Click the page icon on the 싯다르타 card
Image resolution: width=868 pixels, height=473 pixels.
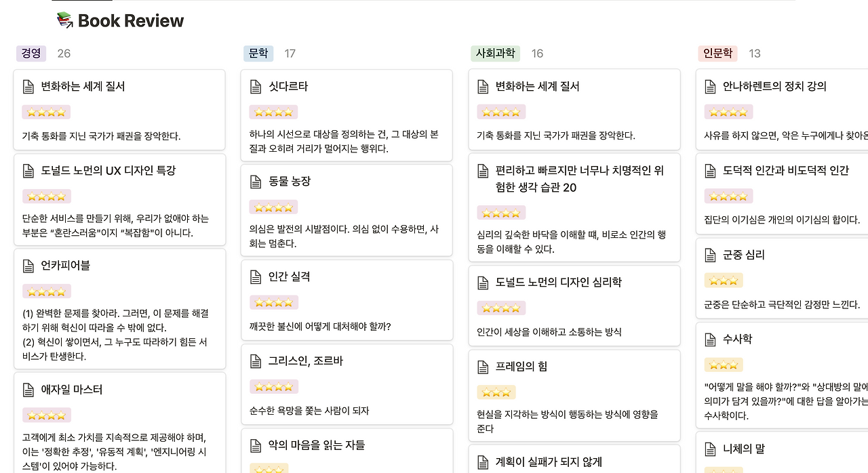[255, 87]
